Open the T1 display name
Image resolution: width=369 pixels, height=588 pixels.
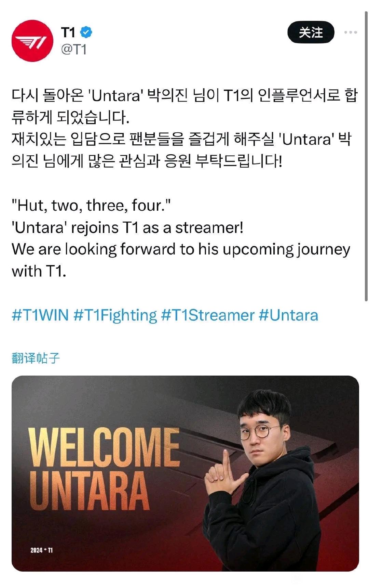tap(68, 32)
